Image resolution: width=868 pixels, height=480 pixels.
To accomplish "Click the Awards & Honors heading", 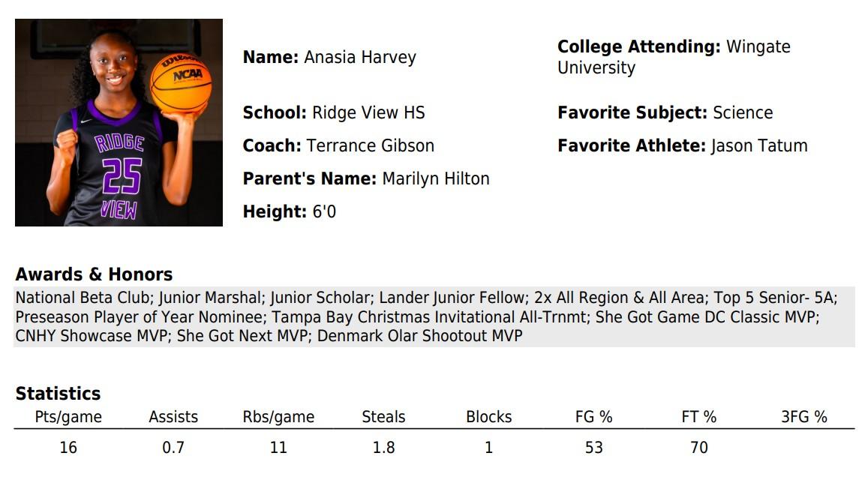I will click(x=94, y=274).
